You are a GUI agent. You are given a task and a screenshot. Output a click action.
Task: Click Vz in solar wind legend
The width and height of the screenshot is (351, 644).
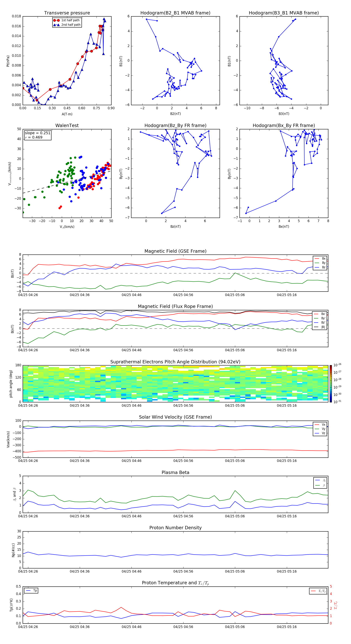coord(320,433)
